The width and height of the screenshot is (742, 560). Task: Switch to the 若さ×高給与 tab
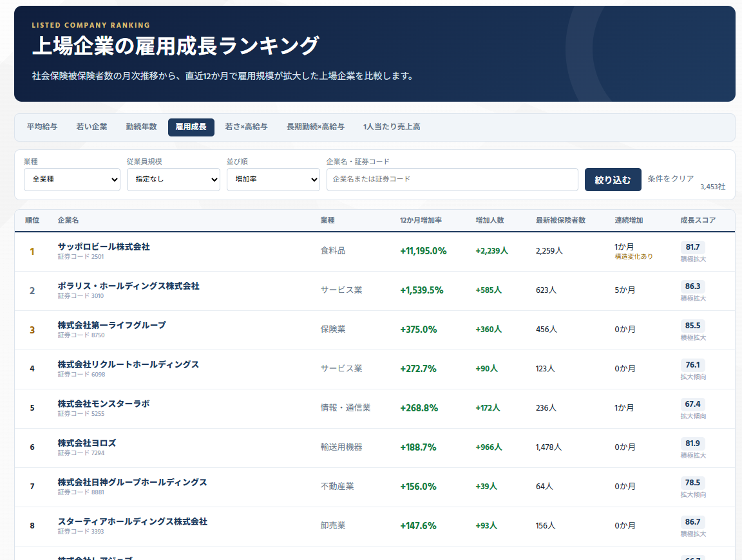click(246, 127)
